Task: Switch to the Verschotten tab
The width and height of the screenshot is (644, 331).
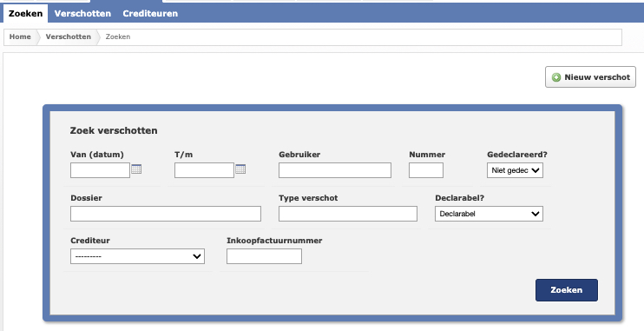Action: pyautogui.click(x=82, y=13)
